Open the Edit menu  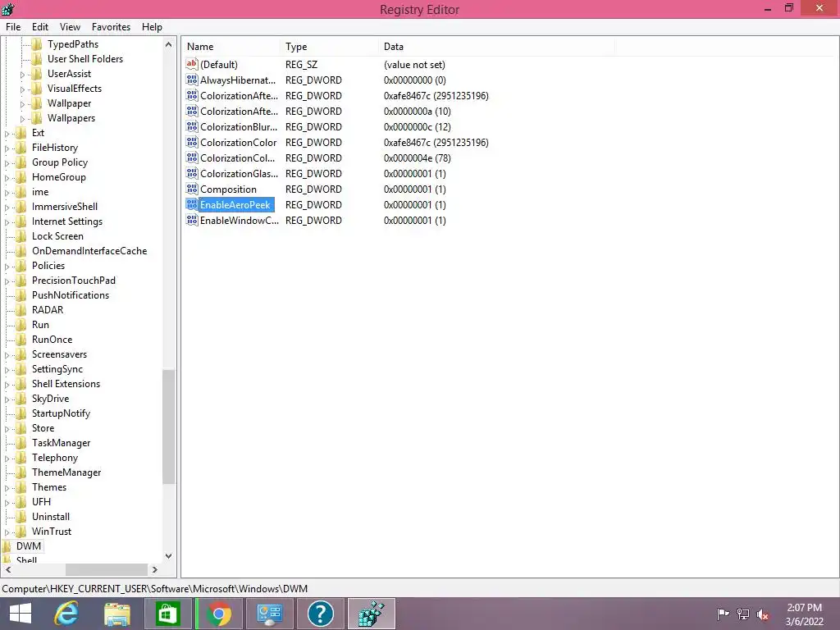click(x=40, y=27)
